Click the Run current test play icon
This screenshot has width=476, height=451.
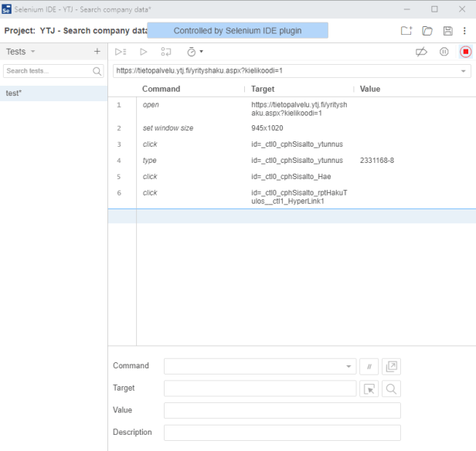tap(143, 52)
